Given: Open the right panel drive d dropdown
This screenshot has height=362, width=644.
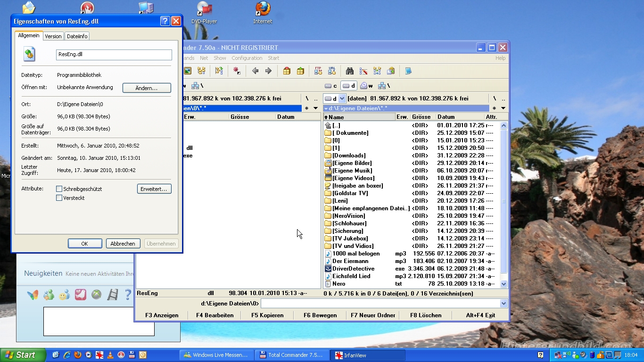Looking at the screenshot, I should pyautogui.click(x=342, y=99).
